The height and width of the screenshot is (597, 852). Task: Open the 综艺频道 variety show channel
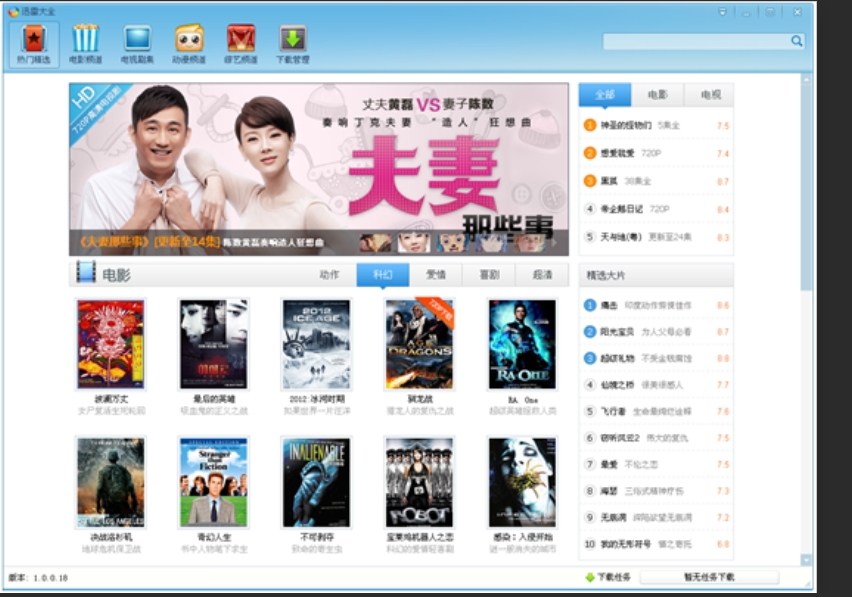tap(241, 44)
